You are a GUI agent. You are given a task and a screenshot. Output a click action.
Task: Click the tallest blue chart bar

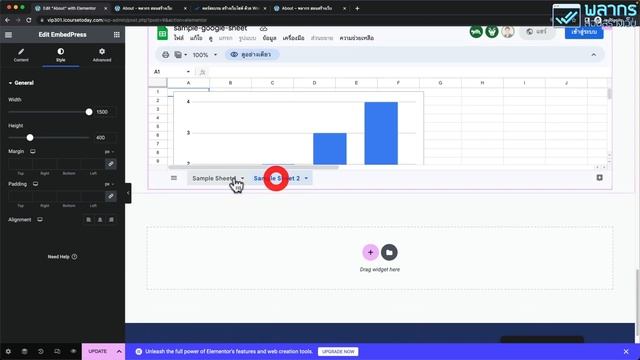381,133
